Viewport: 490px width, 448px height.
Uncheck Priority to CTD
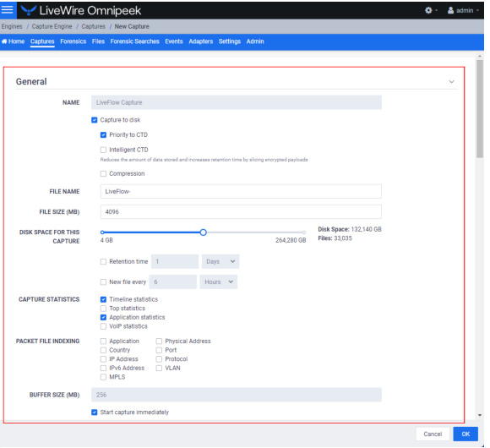coord(103,135)
